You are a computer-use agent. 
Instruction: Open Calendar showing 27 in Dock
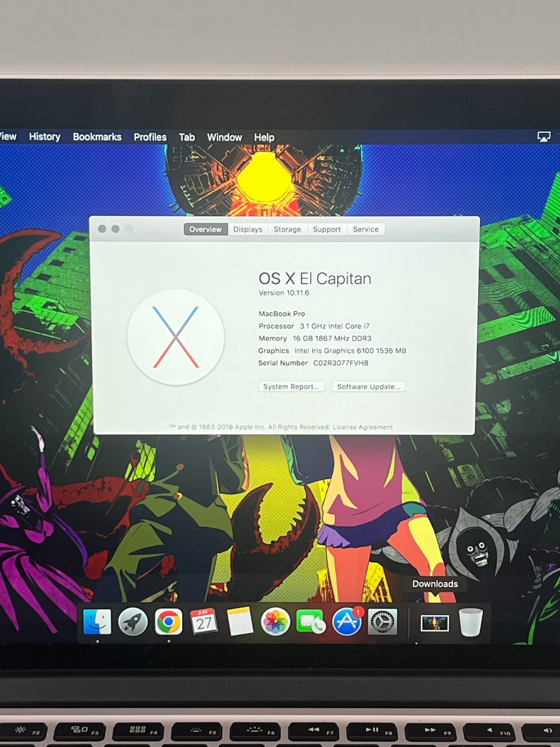204,621
